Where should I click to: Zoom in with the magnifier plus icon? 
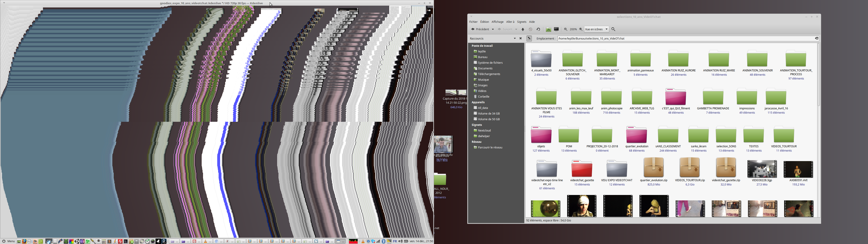coord(581,29)
